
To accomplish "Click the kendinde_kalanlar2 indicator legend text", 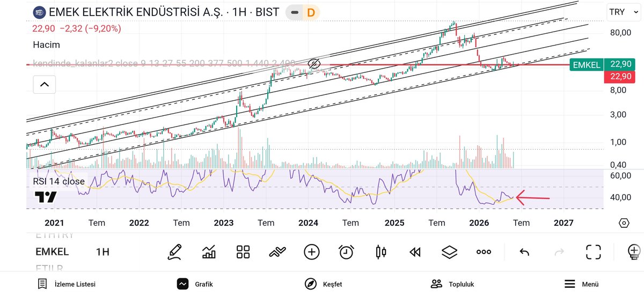I will (164, 64).
